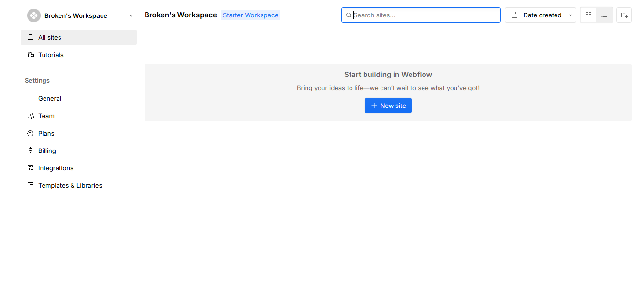Viewport: 644px width, 288px height.
Task: Click the General settings sliders icon
Action: (x=30, y=98)
